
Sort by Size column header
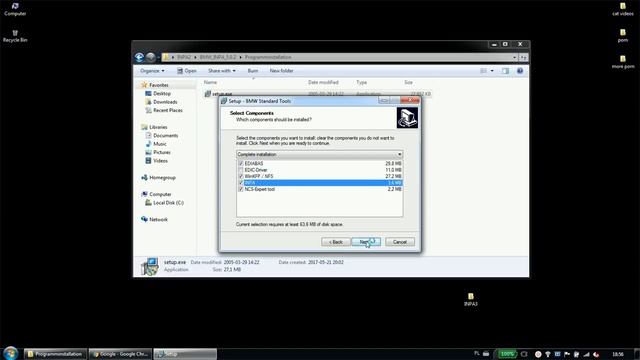coord(409,82)
